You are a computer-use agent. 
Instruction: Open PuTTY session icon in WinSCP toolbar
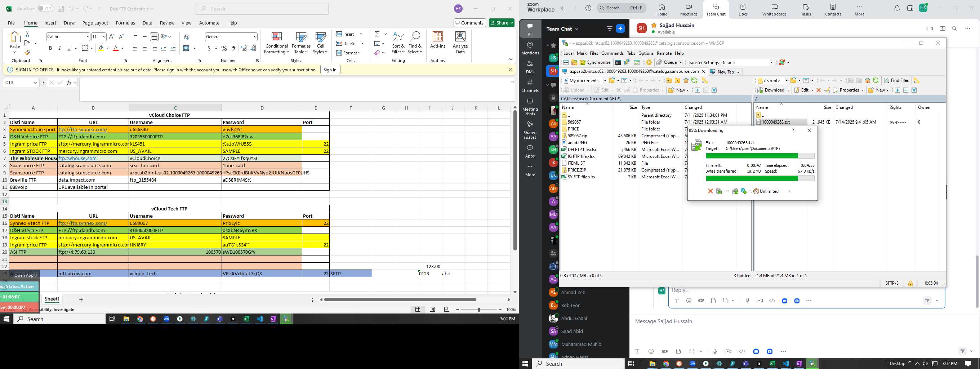pyautogui.click(x=627, y=62)
